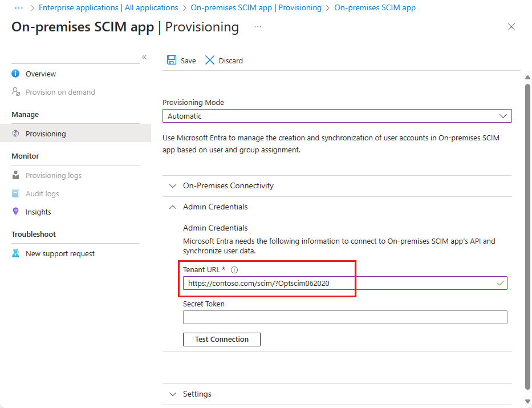Click the Tenant URL label

point(201,269)
